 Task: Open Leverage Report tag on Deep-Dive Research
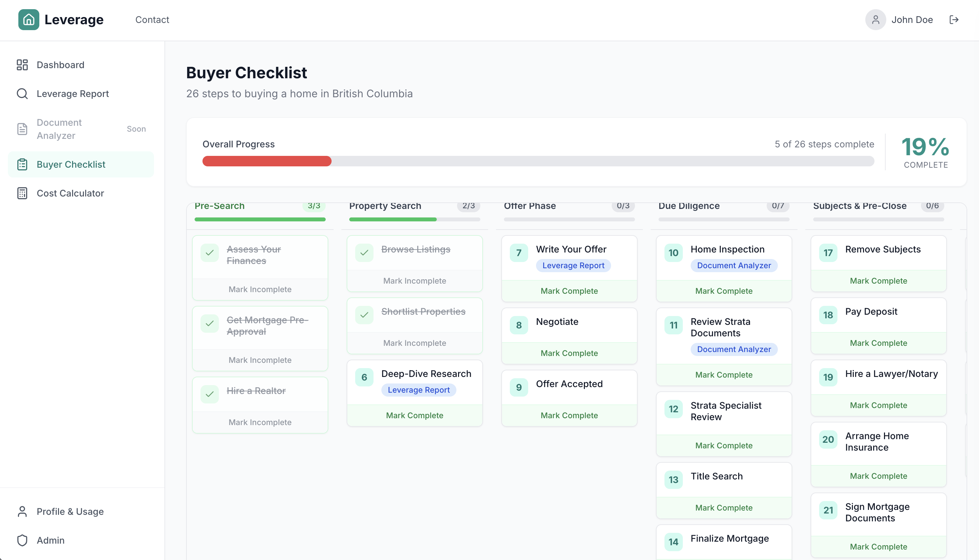pos(418,390)
